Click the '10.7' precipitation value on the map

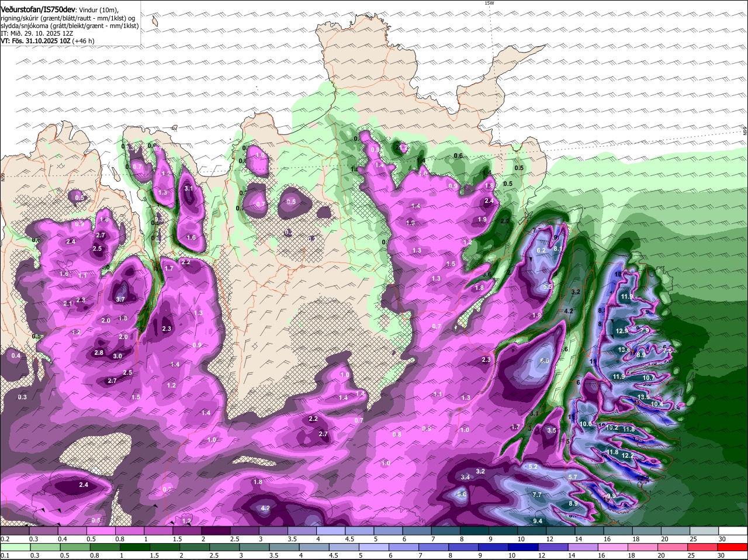click(x=649, y=378)
